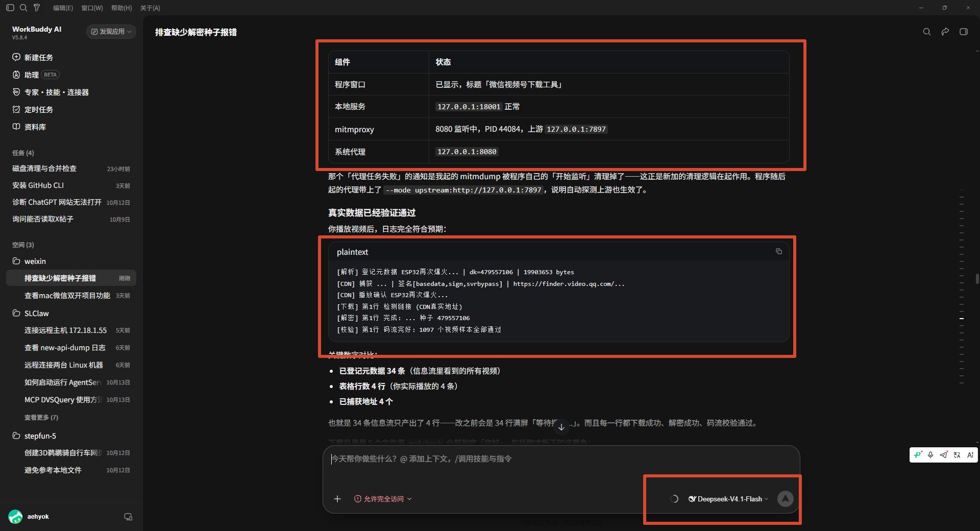This screenshot has width=980, height=531.
Task: Click the filter funnel icon in title bar
Action: click(37, 8)
